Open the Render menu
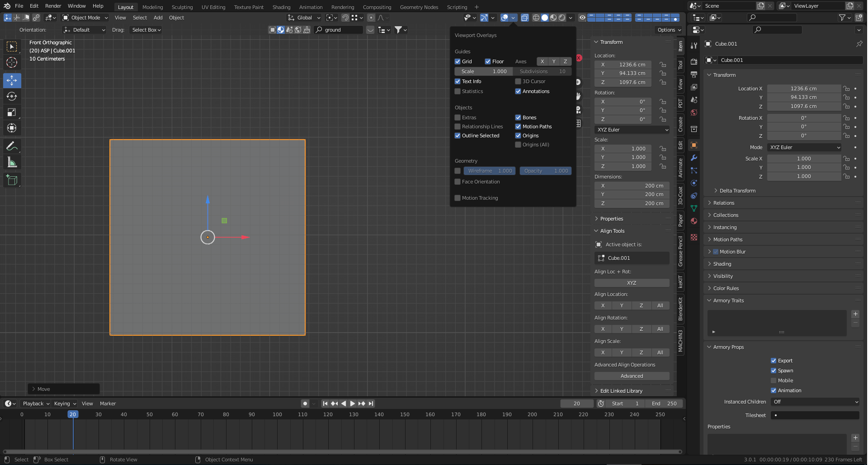This screenshot has height=465, width=868. 53,6
